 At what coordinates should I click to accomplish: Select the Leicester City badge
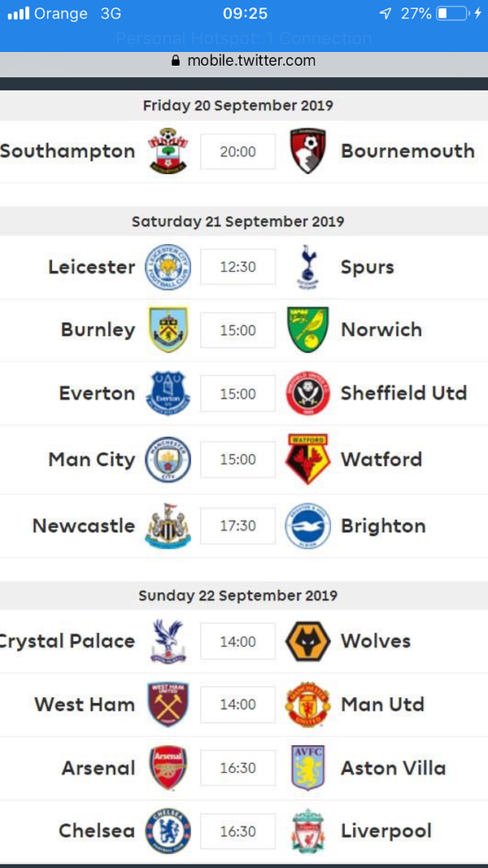click(x=168, y=267)
